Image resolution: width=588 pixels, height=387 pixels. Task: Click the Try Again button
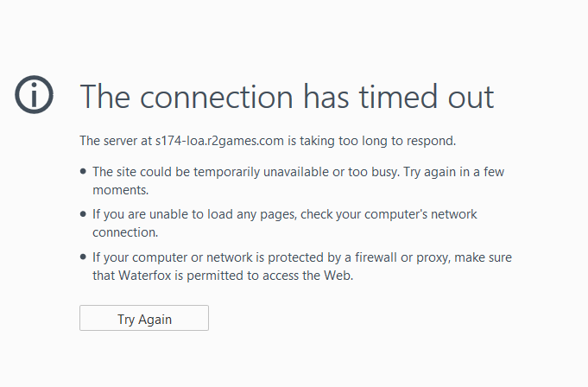[x=144, y=319]
